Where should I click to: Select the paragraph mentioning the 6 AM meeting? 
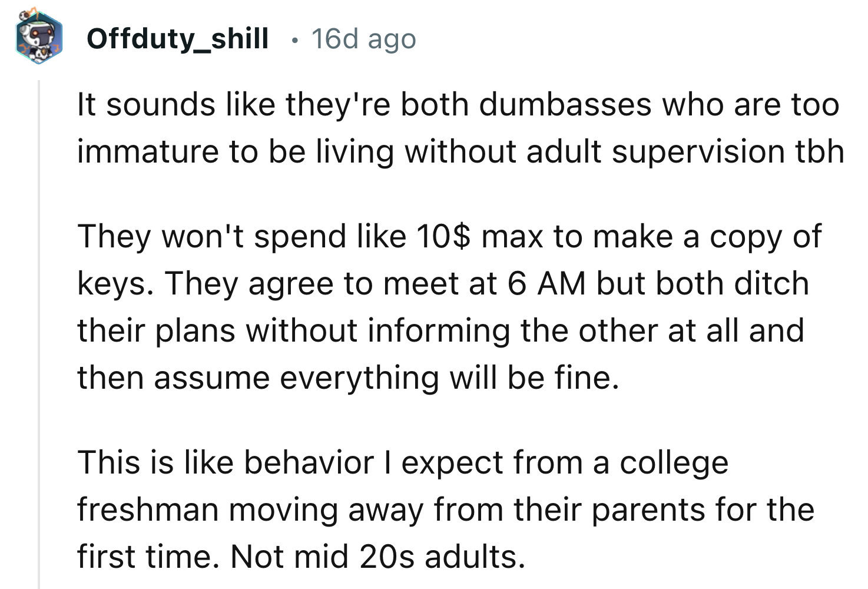(442, 306)
